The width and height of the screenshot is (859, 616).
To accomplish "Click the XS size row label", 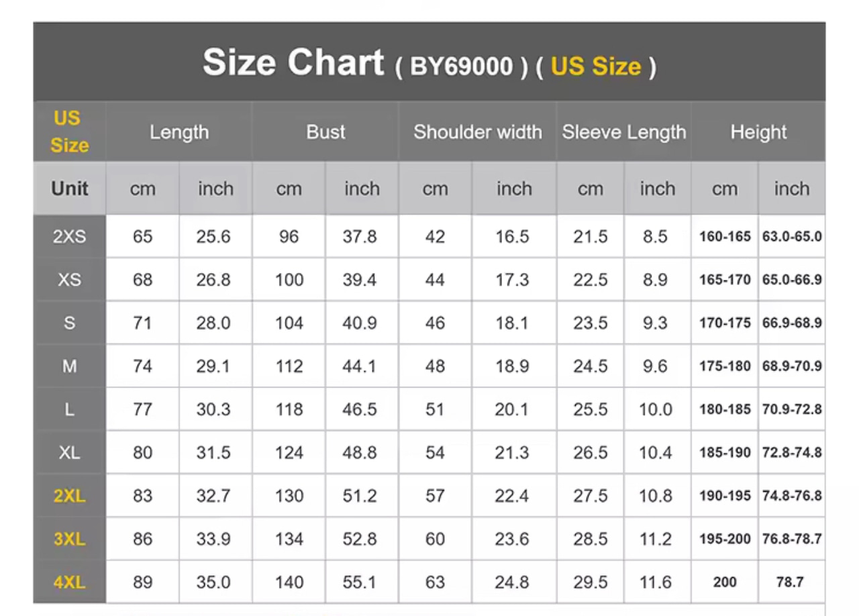I will click(69, 280).
